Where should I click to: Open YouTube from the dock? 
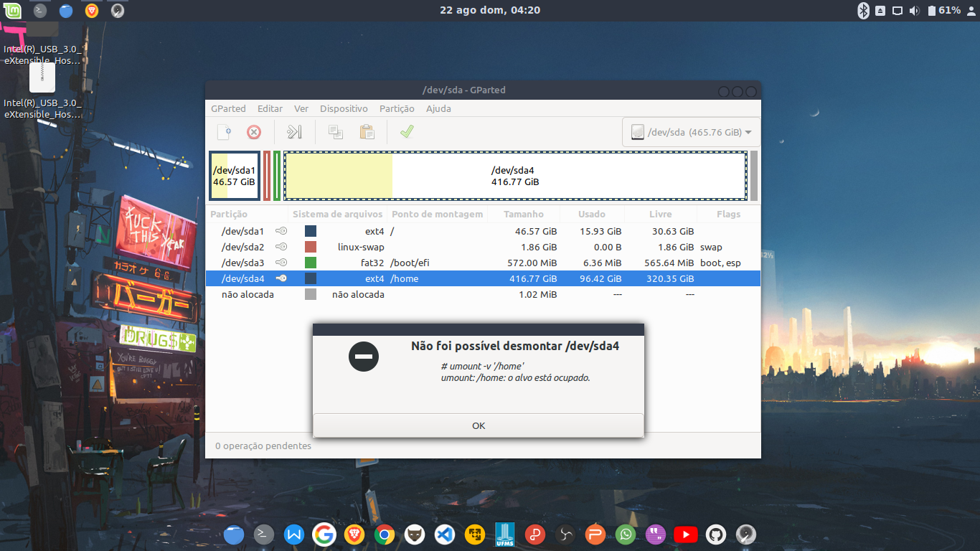pyautogui.click(x=686, y=534)
